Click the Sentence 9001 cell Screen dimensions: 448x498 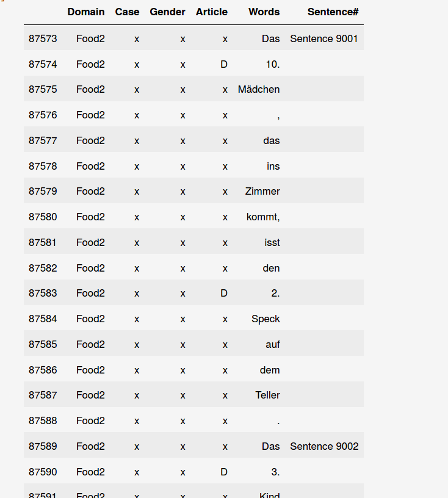[324, 38]
